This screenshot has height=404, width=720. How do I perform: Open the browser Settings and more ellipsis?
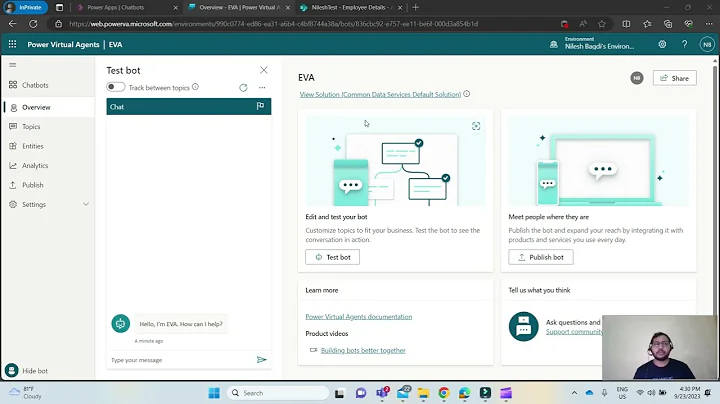click(709, 24)
